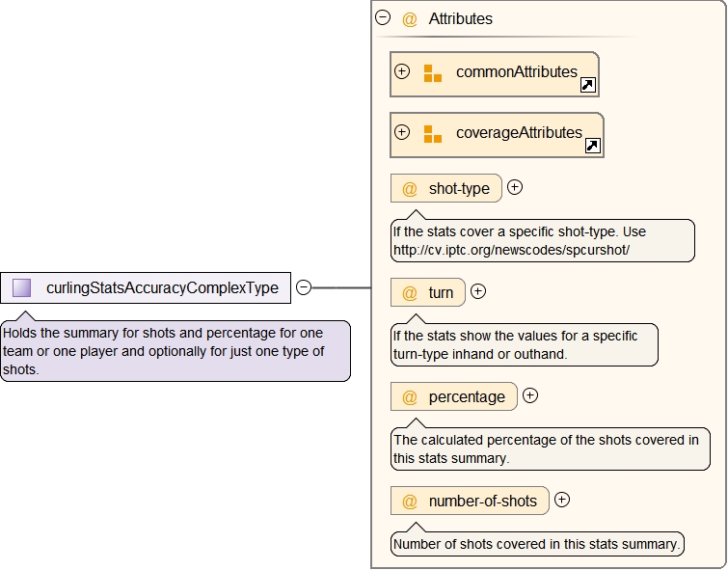Collapse the curlingStatsAccuracyComplexType node

coord(303,287)
